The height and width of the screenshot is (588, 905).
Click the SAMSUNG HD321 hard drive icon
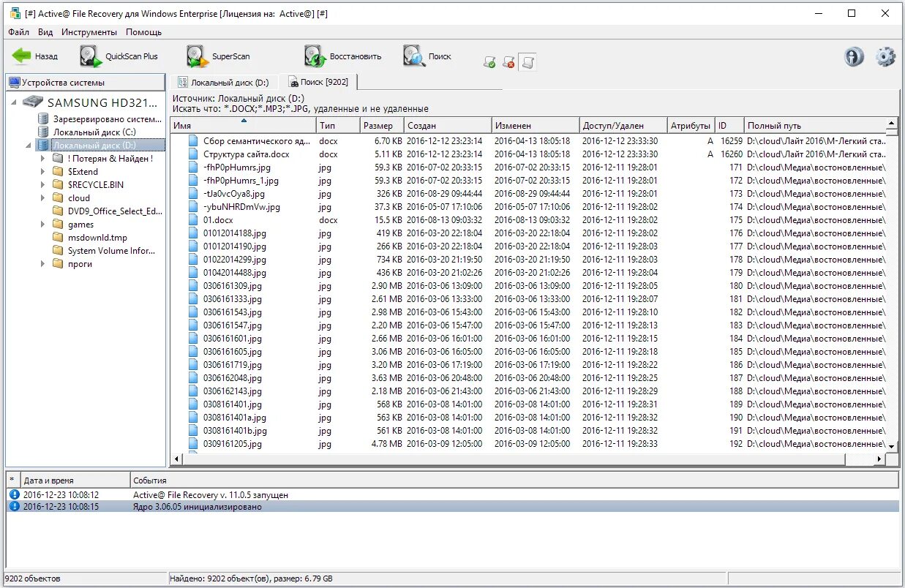coord(33,102)
